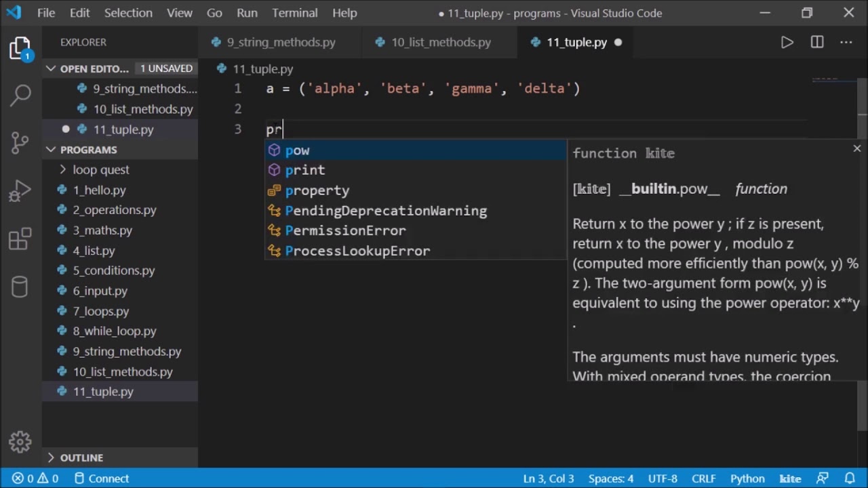Open the Run menu
Image resolution: width=868 pixels, height=488 pixels.
tap(247, 13)
